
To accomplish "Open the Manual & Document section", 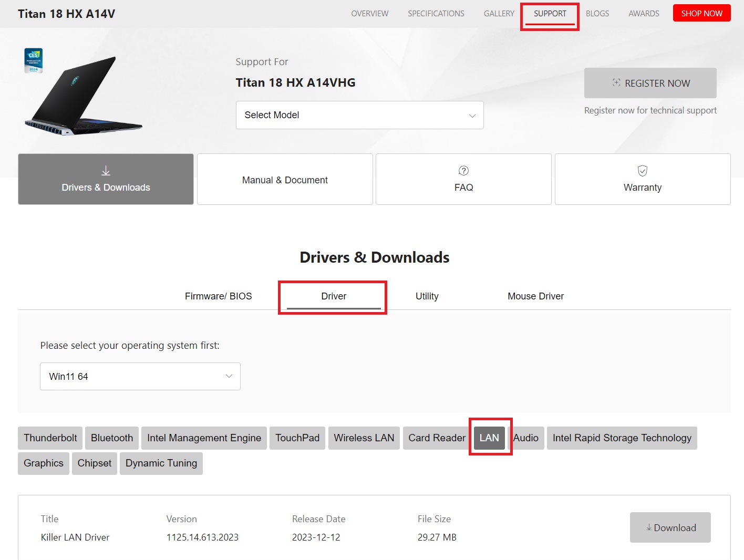I will pos(285,180).
